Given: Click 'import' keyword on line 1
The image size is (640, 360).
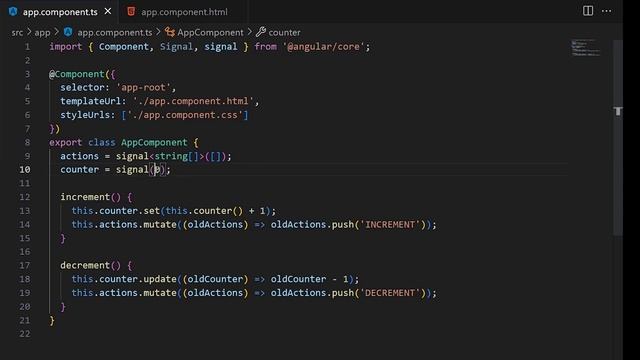Looking at the screenshot, I should pos(65,47).
